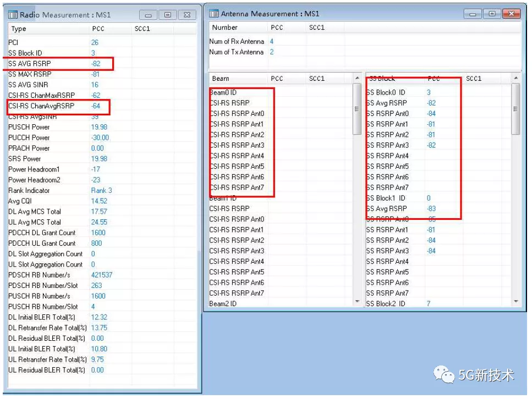
Task: Click the Beam column header
Action: click(x=238, y=79)
